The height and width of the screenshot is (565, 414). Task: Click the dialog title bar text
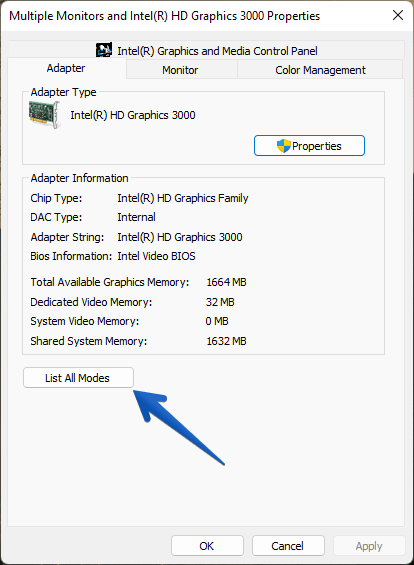coord(164,16)
